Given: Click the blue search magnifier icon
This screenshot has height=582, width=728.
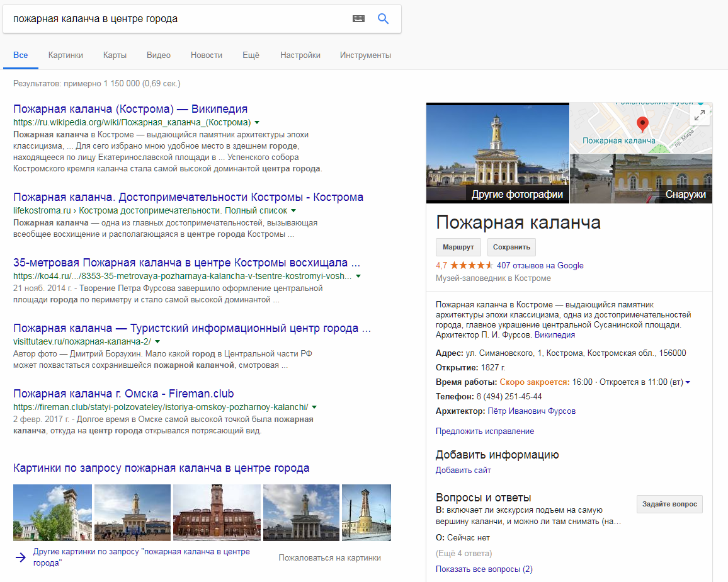Looking at the screenshot, I should 383,19.
